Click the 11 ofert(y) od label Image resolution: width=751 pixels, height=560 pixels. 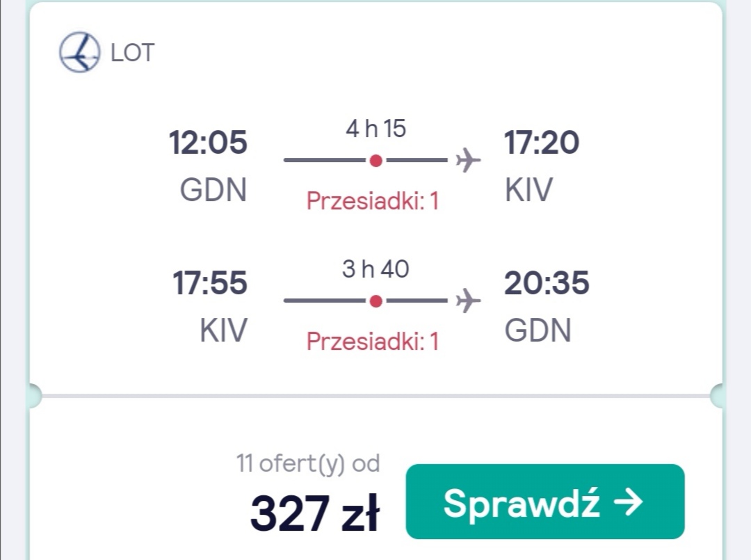click(308, 464)
